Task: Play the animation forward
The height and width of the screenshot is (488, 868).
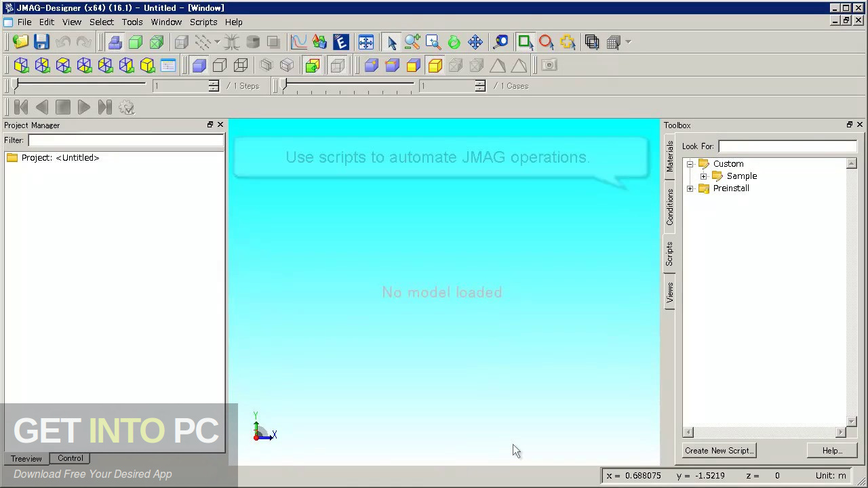Action: coord(83,107)
